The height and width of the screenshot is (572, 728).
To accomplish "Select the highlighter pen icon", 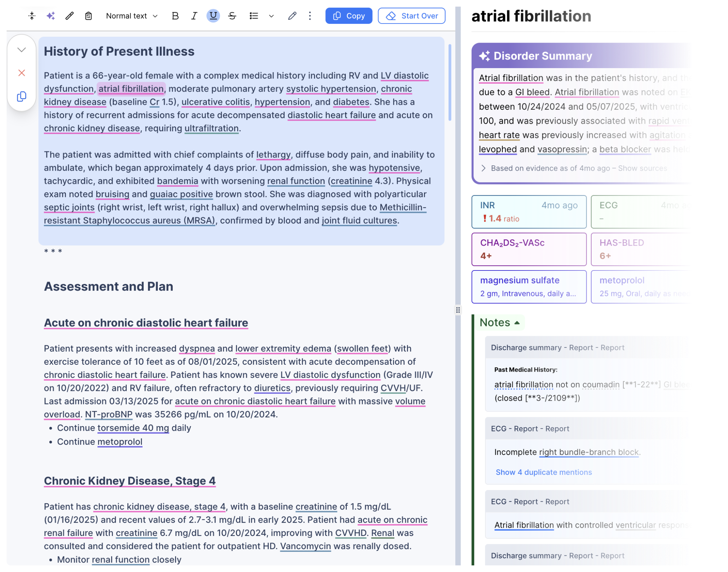I will coord(292,16).
